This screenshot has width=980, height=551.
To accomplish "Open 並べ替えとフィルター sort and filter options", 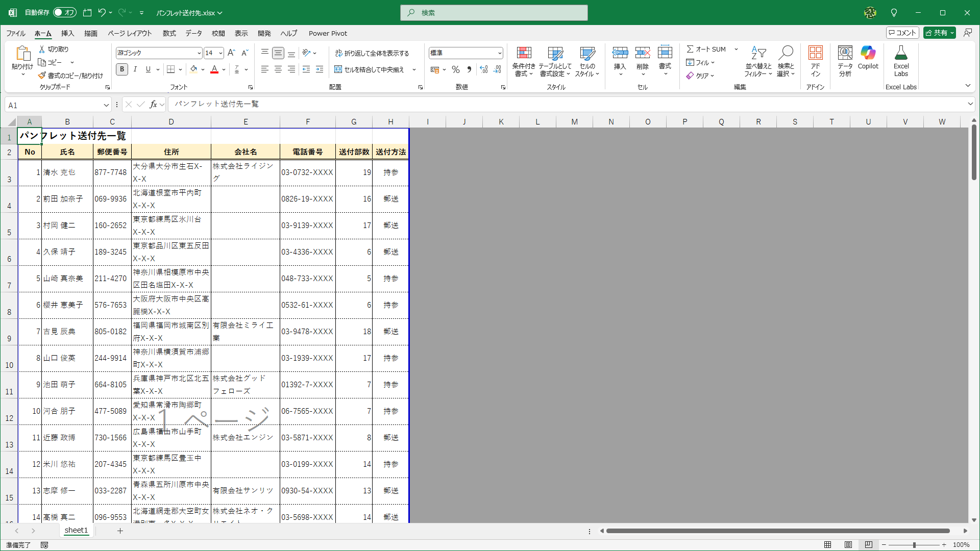I will click(x=758, y=61).
